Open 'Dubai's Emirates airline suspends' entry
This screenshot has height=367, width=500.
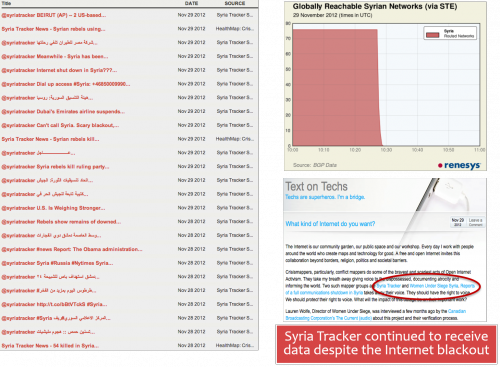[63, 112]
